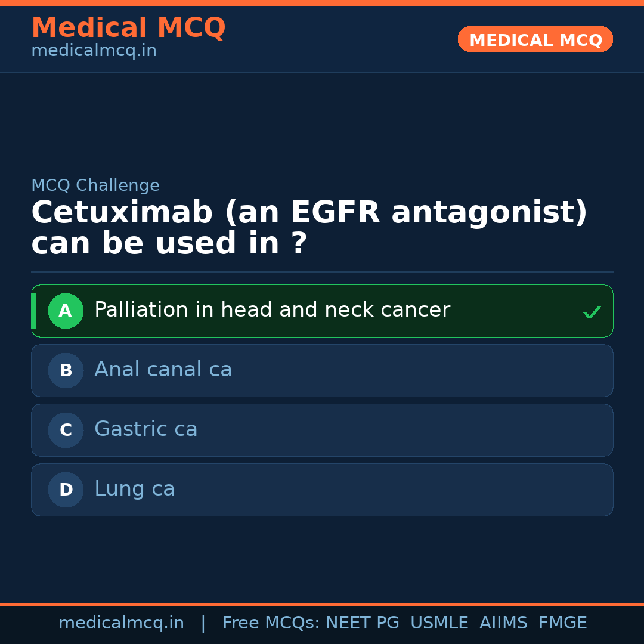Click the green A option circle

point(66,311)
